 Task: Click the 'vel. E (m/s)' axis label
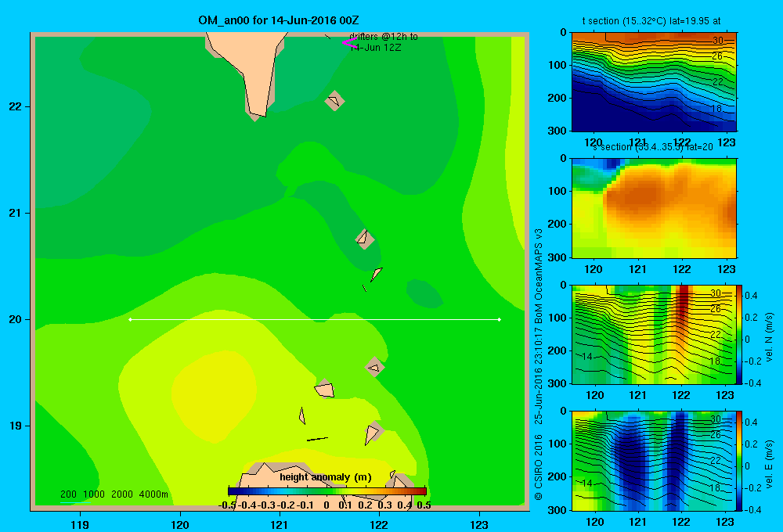770,463
